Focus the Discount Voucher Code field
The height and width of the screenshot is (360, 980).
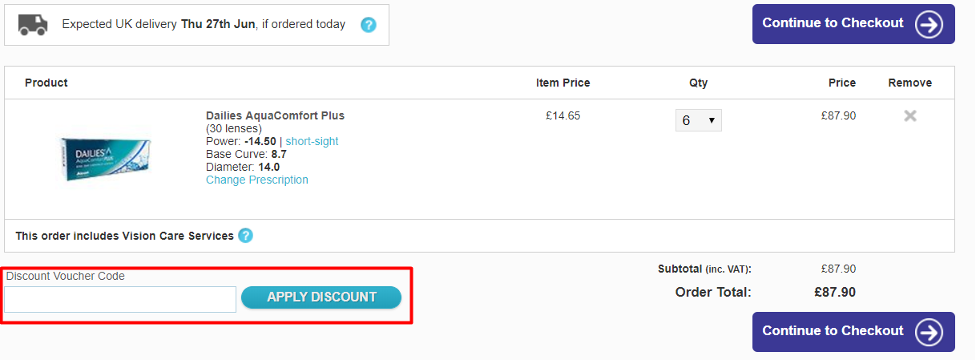click(x=120, y=299)
